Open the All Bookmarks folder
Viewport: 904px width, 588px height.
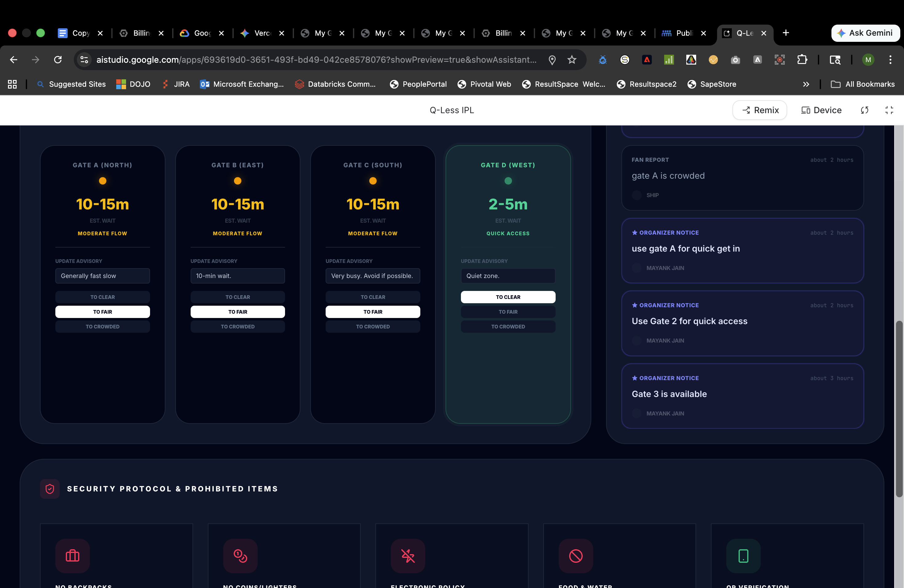click(862, 84)
